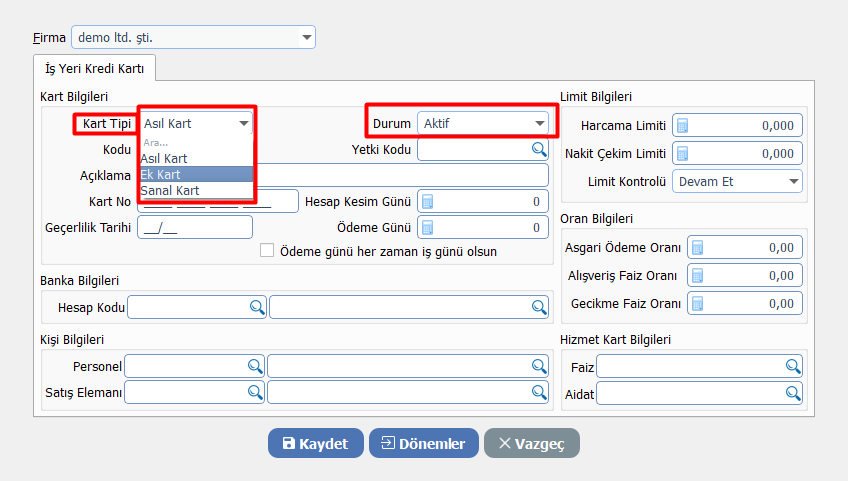Click calculator icon in Asgari Ödeme Oranı
The width and height of the screenshot is (848, 481).
point(698,248)
